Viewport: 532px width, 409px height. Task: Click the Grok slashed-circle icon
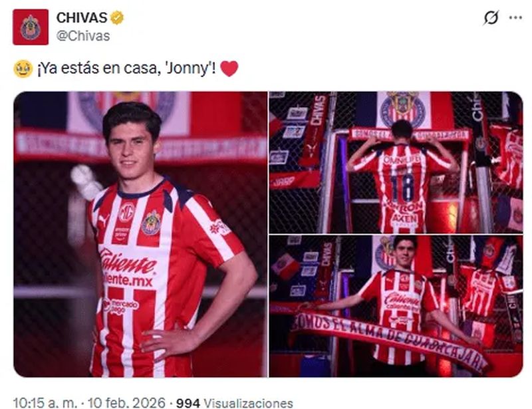coord(491,18)
